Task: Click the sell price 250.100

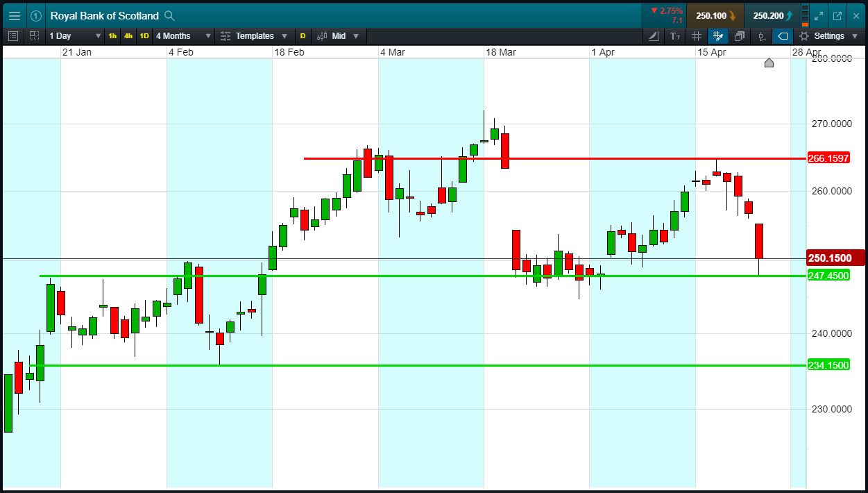Action: click(715, 15)
